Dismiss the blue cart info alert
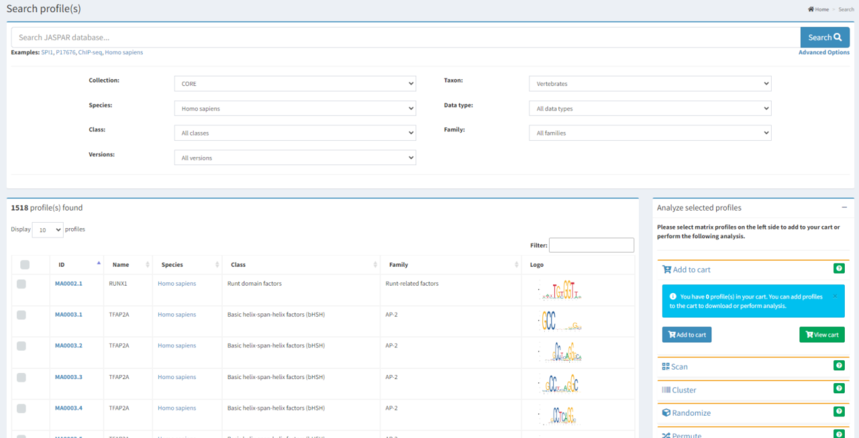Screen dimensions: 859x438 835,296
